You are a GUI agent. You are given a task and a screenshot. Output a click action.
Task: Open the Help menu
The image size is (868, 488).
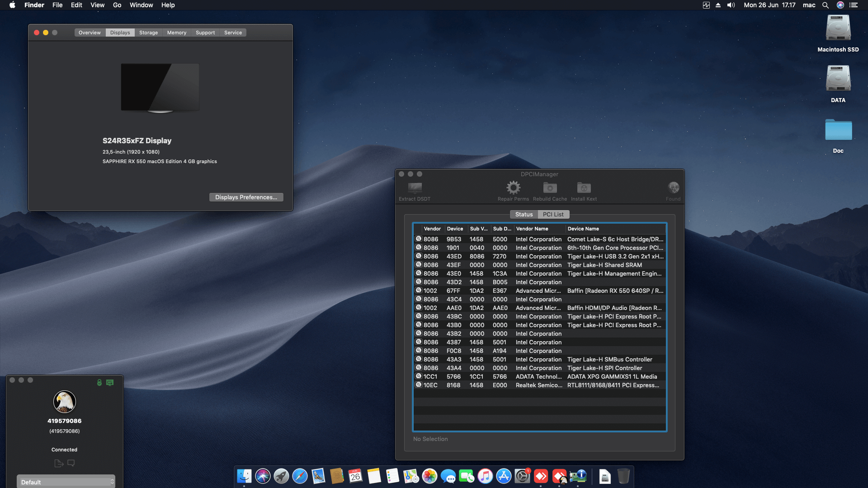(168, 5)
